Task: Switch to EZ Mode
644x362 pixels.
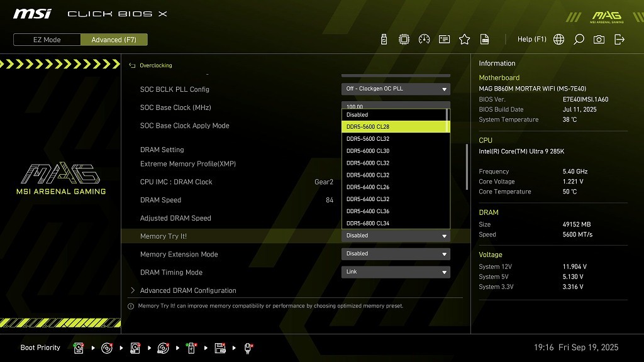Action: 47,40
